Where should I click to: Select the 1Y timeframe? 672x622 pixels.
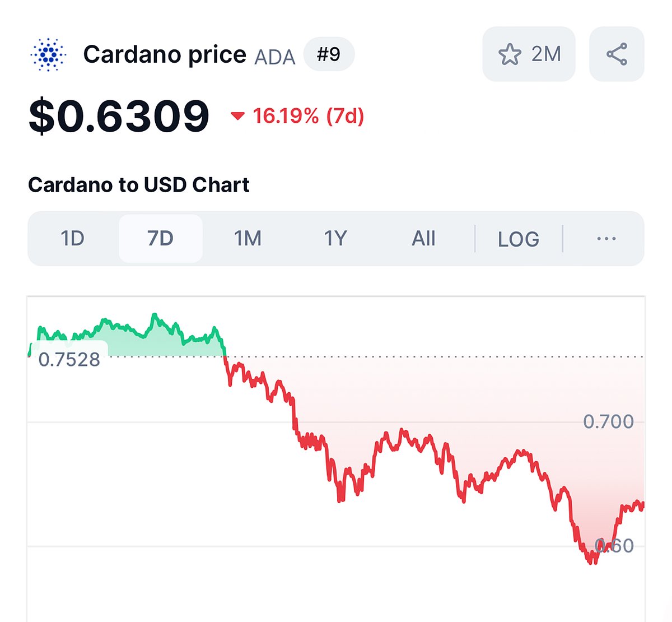334,238
